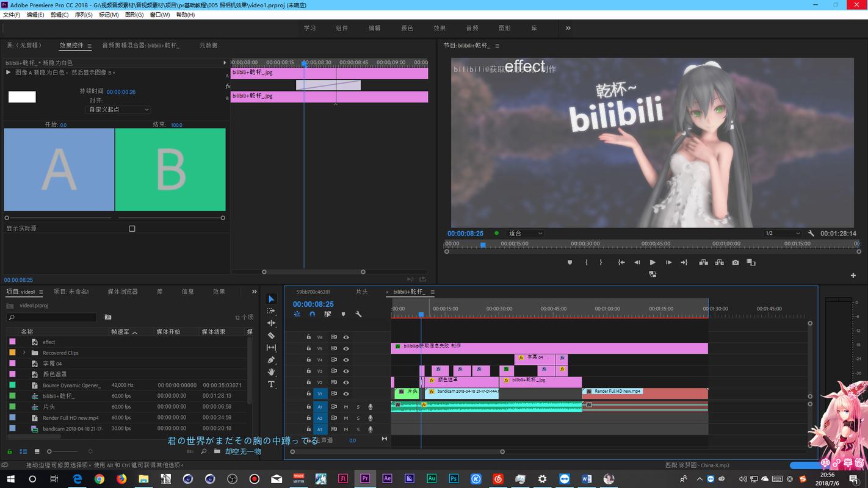Open the 序列(S) menu

(84, 15)
